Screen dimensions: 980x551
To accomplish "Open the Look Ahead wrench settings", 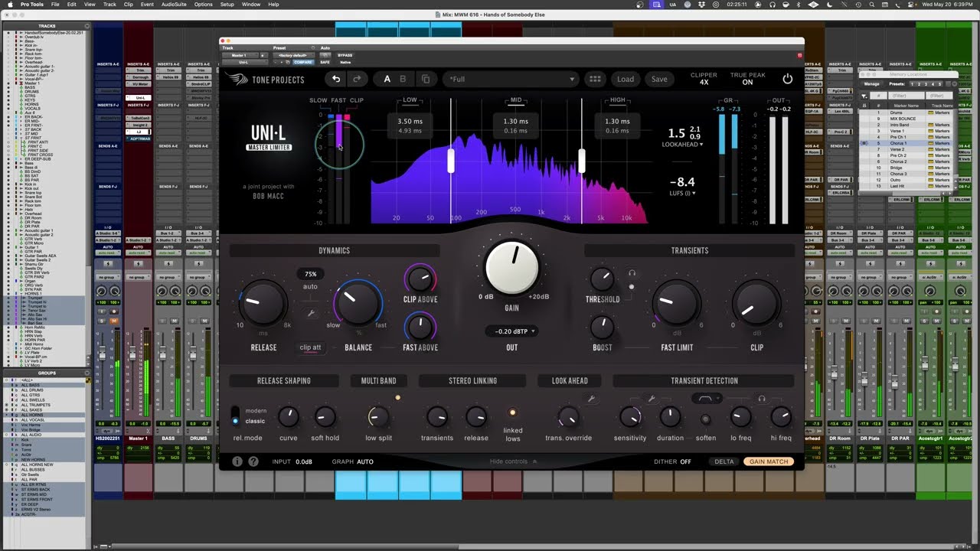I will (x=591, y=399).
